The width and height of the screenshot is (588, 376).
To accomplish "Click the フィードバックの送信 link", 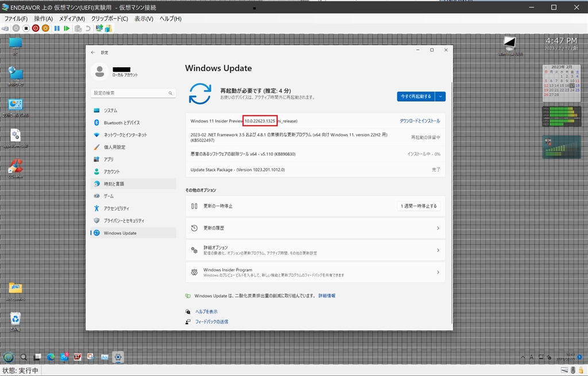I will click(x=211, y=321).
